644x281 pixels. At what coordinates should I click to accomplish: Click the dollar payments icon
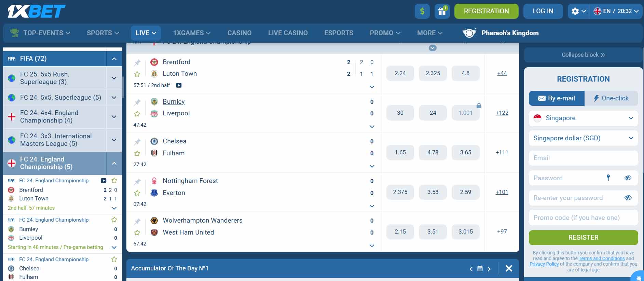click(x=422, y=11)
